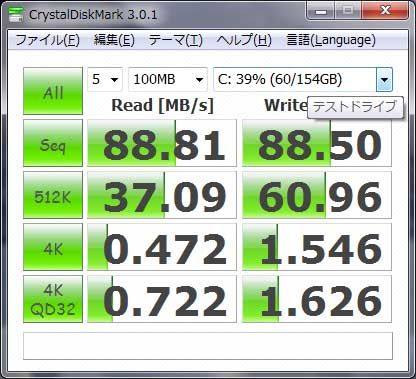Click the CrystalDiskMark app icon in title bar
Screen dimensions: 416x379
coord(16,14)
